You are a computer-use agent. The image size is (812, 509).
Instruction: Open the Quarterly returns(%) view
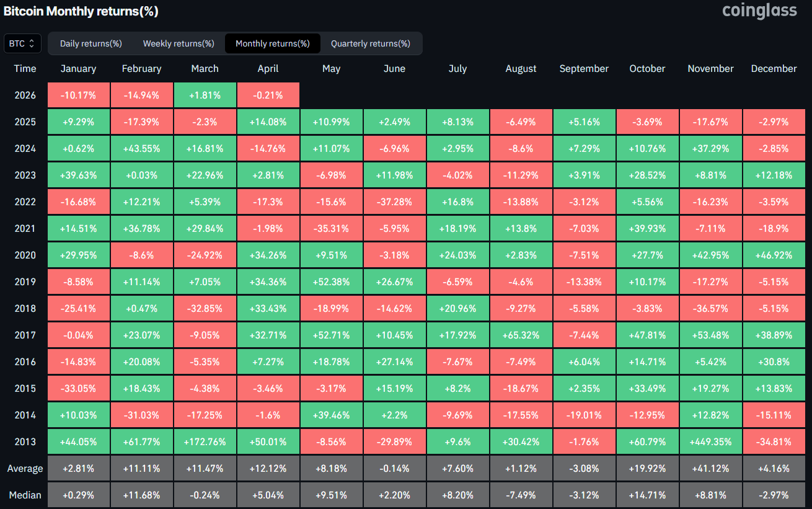click(x=371, y=43)
